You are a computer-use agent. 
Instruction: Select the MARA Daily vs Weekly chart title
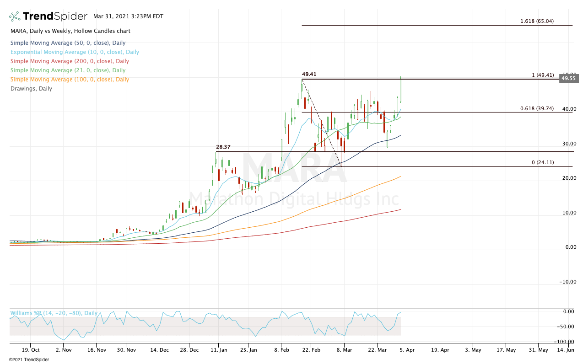(70, 31)
